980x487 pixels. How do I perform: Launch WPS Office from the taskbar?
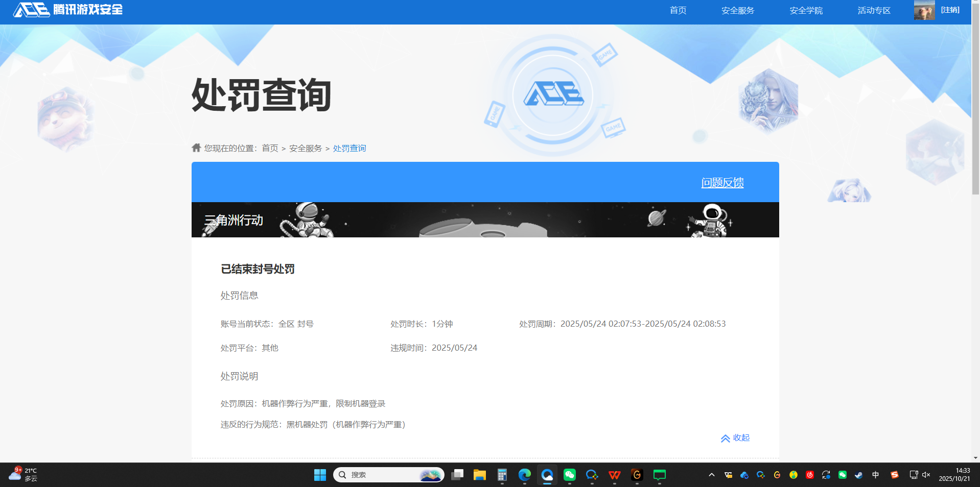pos(614,475)
